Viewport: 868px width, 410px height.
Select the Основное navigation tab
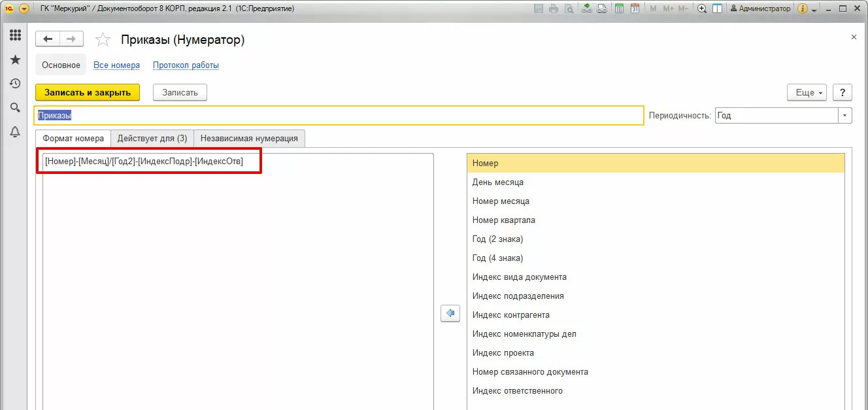pos(61,65)
